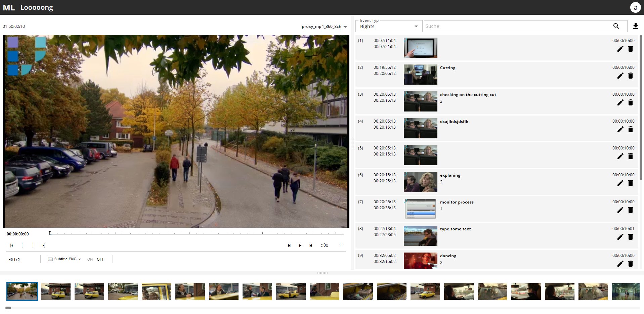644x314 pixels.
Task: Set mark-in bracket
Action: pyautogui.click(x=22, y=245)
